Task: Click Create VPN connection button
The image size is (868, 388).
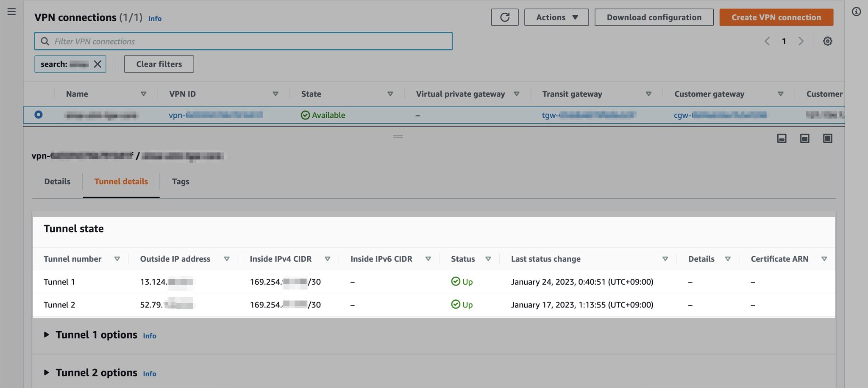Action: pyautogui.click(x=776, y=17)
